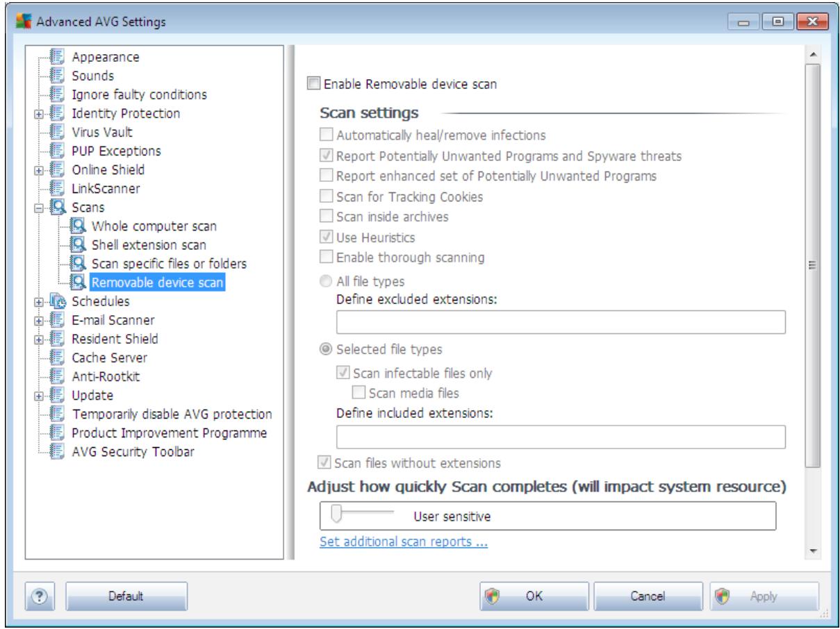This screenshot has height=629, width=840.
Task: Click the Default button
Action: pyautogui.click(x=126, y=596)
